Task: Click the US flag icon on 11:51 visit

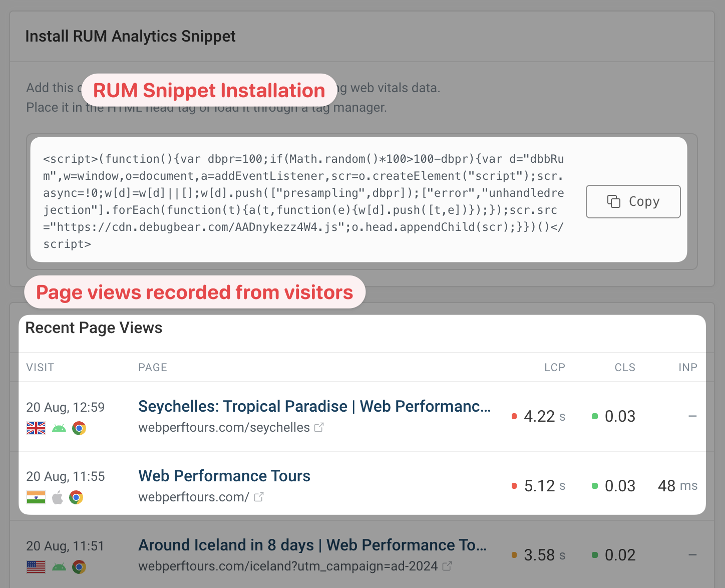Action: click(x=36, y=567)
